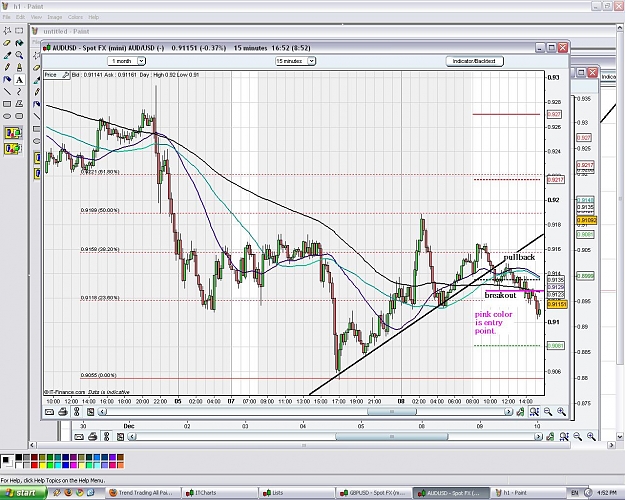Click the left scroll arrow of AUDUSD chart
The height and width of the screenshot is (500, 625).
pos(102,411)
